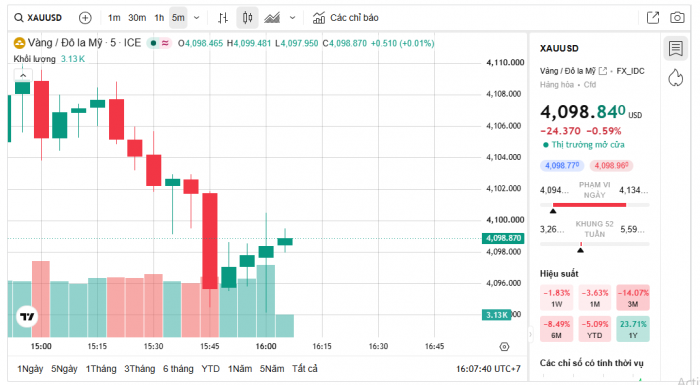The height and width of the screenshot is (385, 700).
Task: Click the XAUUSD symbol search button
Action: click(38, 18)
